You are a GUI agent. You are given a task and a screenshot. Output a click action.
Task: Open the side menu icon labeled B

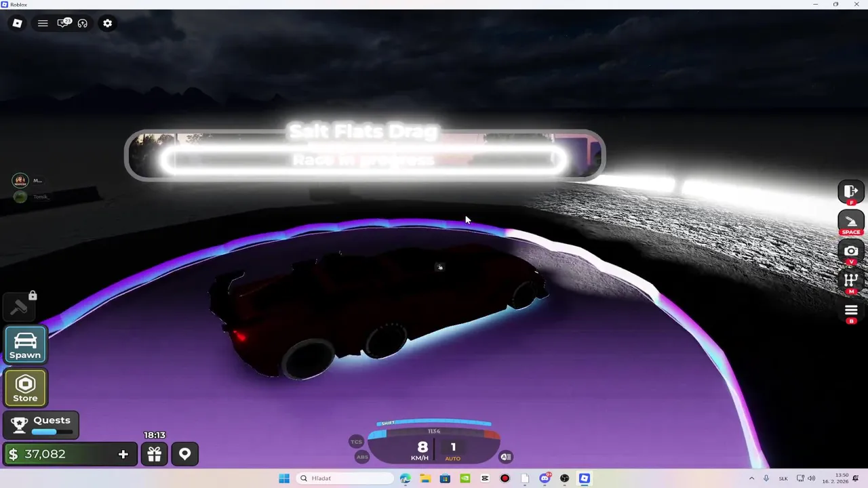(x=851, y=312)
